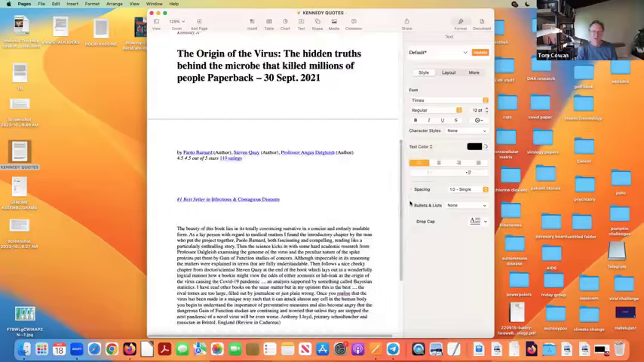Open the Document inspector icon
Viewport: 644px width, 362px height.
[481, 23]
